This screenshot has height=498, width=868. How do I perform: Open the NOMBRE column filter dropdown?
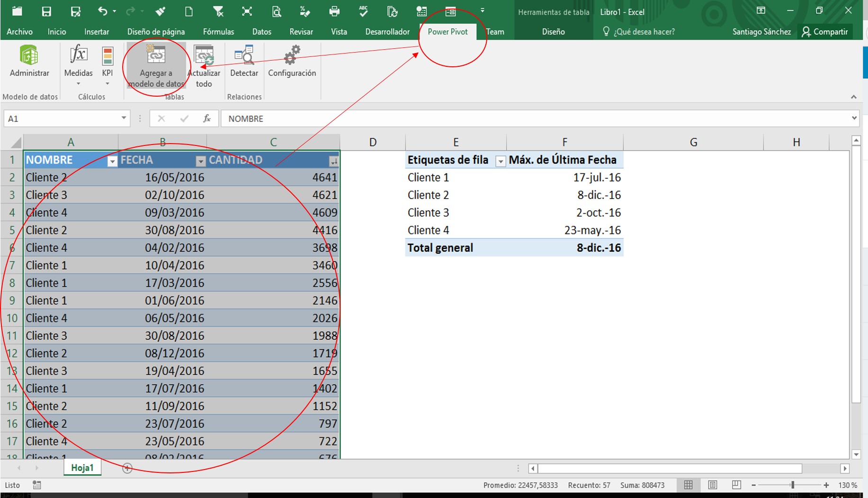112,162
